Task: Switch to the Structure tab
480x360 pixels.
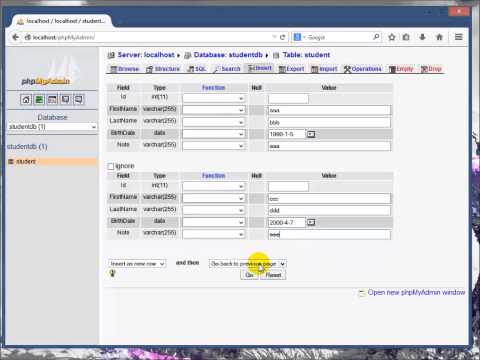Action: (163, 69)
